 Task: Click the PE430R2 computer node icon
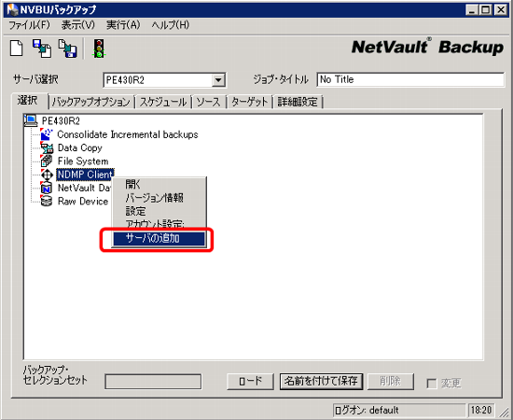(31, 120)
